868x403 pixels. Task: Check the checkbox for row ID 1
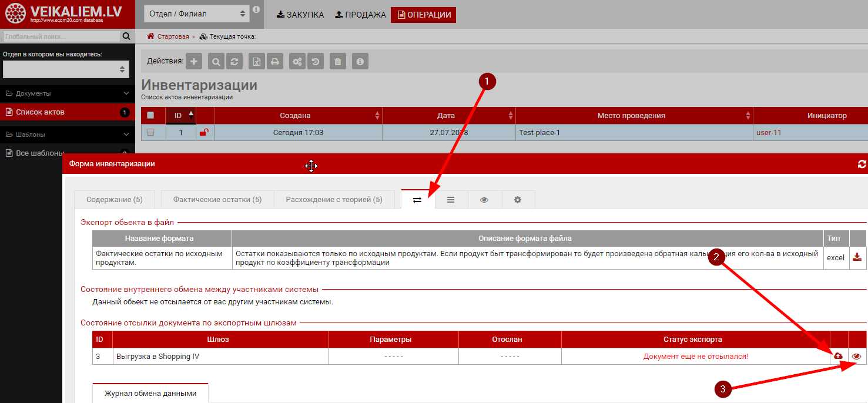[x=150, y=133]
